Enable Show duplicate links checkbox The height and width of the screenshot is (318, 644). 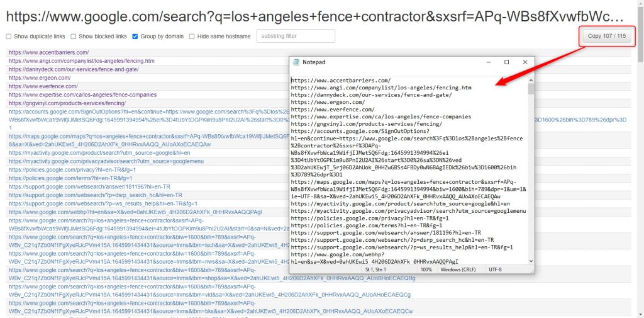(x=9, y=37)
